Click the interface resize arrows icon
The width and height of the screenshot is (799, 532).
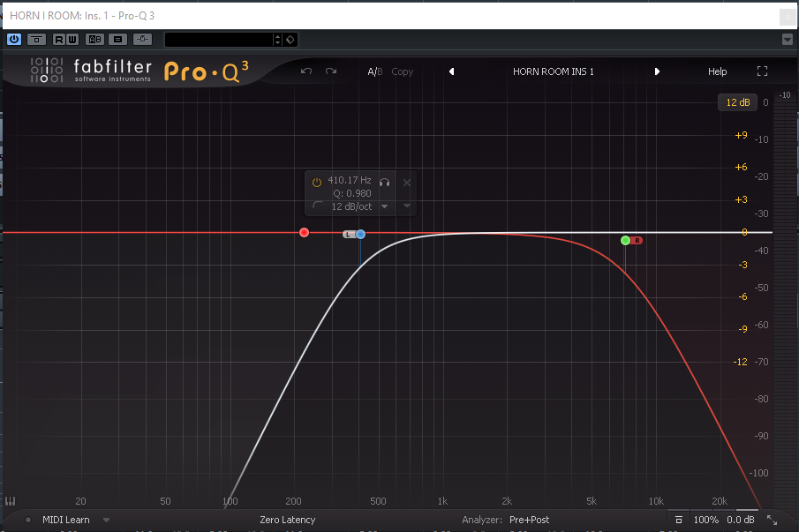coord(772,520)
